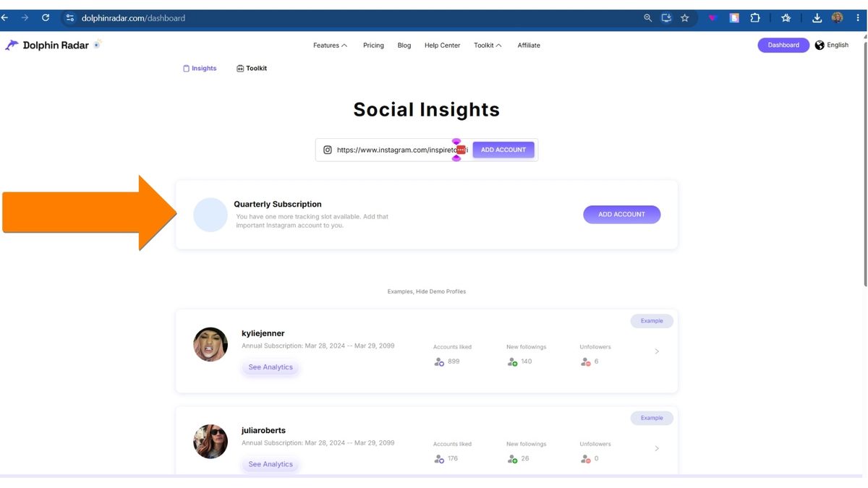Click kyliejenner's Accounts liked value 899
This screenshot has width=868, height=488.
point(454,361)
